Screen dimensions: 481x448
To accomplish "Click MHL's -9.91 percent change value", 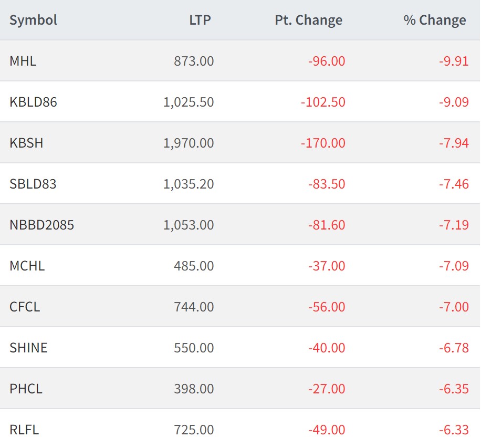I will point(454,61).
